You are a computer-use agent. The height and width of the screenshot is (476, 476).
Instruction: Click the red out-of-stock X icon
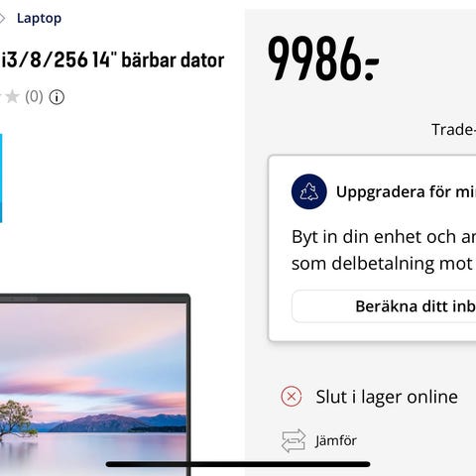(292, 397)
